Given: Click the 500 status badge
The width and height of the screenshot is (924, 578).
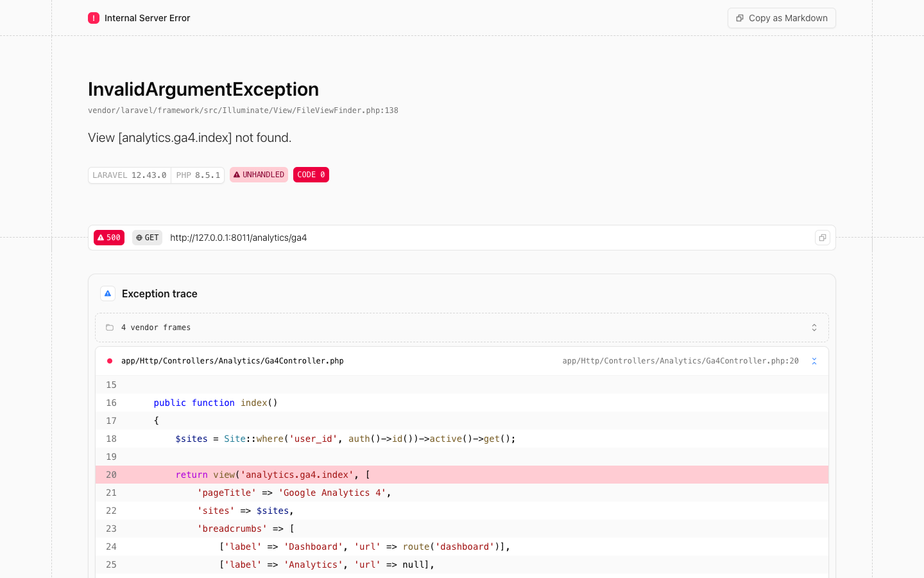Looking at the screenshot, I should coord(109,238).
